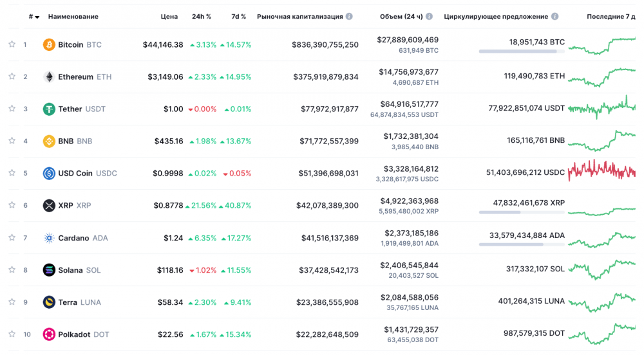Sort table by 24h % column header

click(x=201, y=16)
